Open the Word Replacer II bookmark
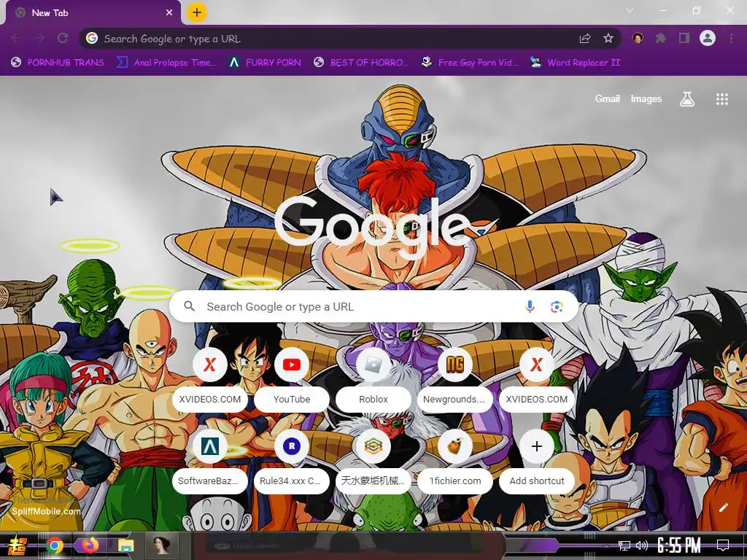The width and height of the screenshot is (747, 560). click(576, 63)
